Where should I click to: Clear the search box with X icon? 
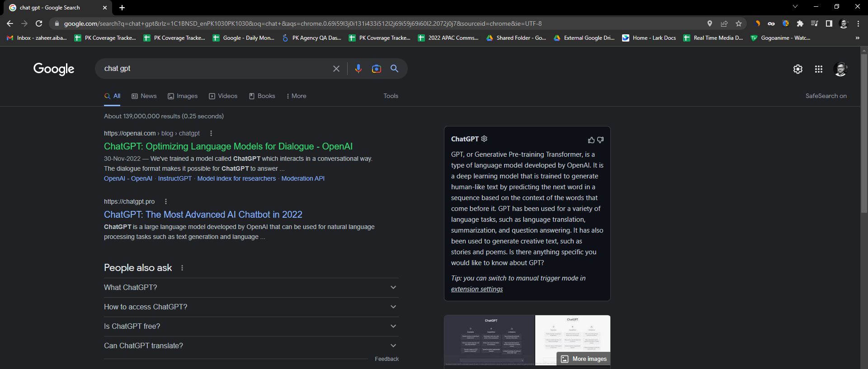[336, 69]
